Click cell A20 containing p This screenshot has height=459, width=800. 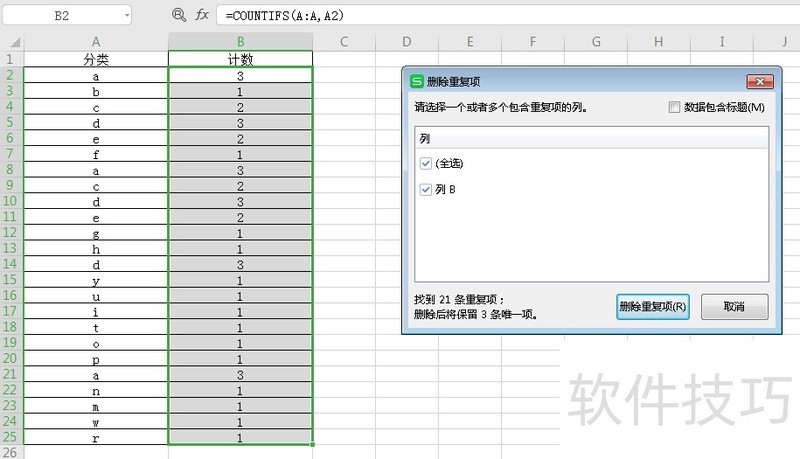(96, 359)
